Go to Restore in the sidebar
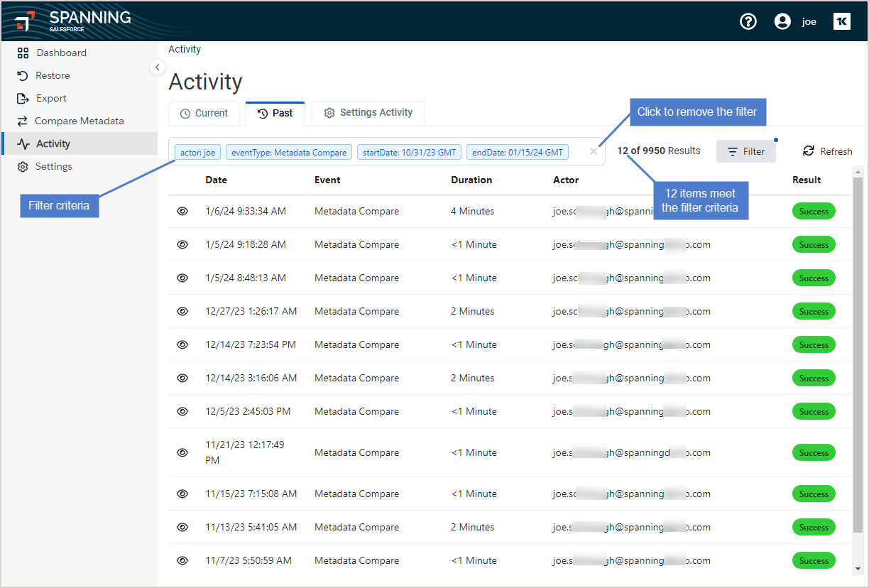Image resolution: width=869 pixels, height=588 pixels. [x=53, y=75]
